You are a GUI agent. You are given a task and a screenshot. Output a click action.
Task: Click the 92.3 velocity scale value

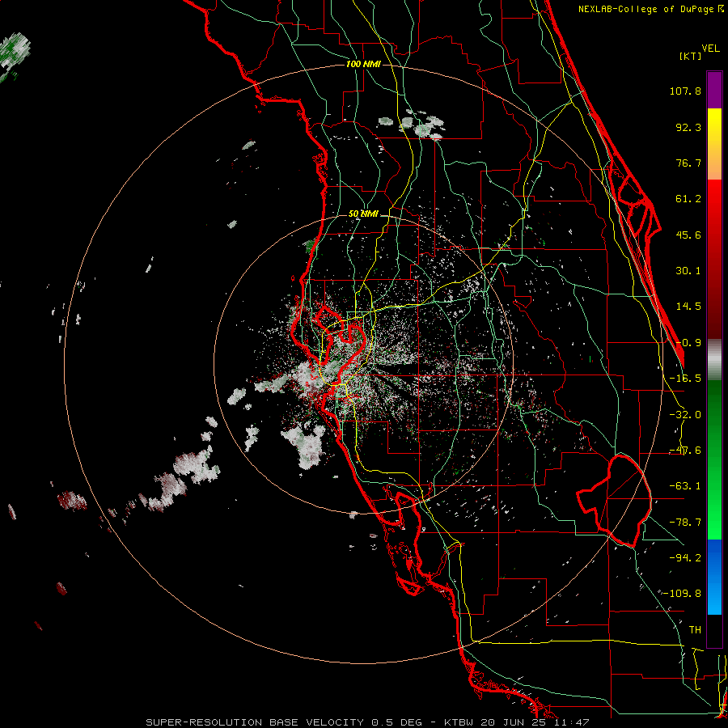point(688,127)
